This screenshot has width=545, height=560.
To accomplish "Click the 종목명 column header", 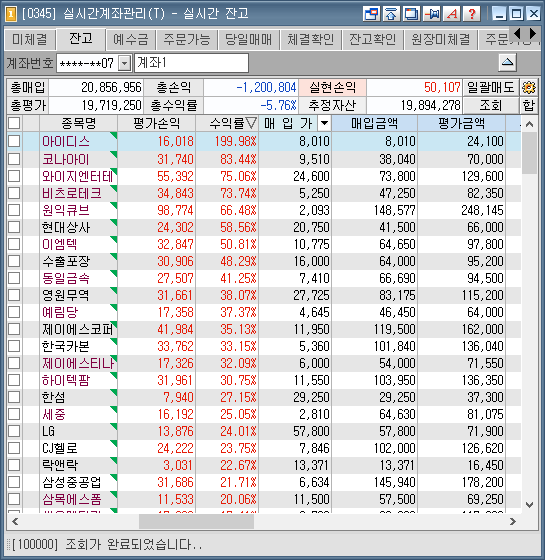I will [79, 124].
